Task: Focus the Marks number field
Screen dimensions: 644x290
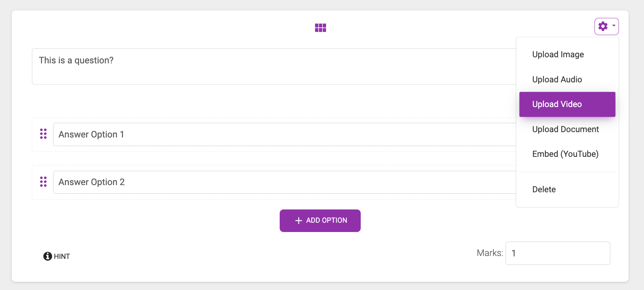Action: pyautogui.click(x=558, y=253)
